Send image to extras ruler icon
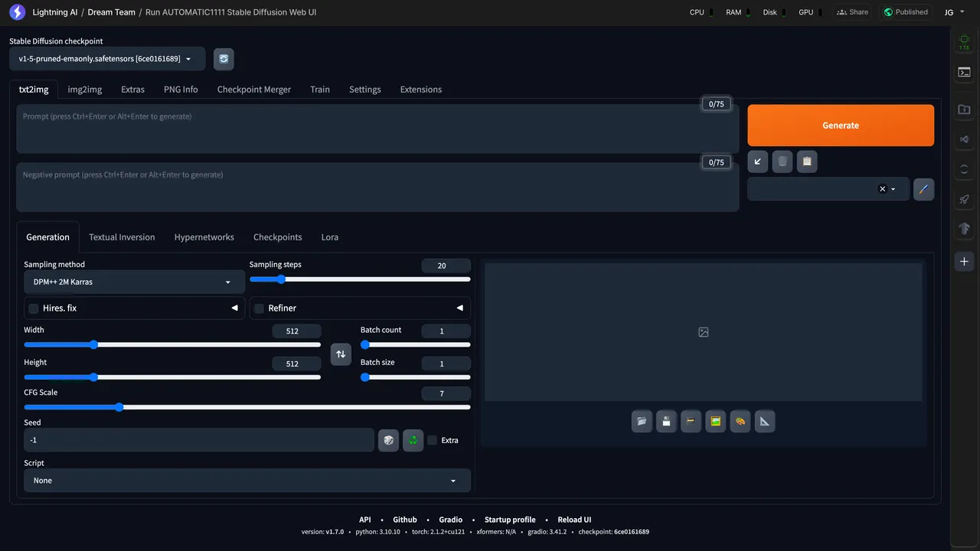The image size is (980, 551). coord(764,421)
